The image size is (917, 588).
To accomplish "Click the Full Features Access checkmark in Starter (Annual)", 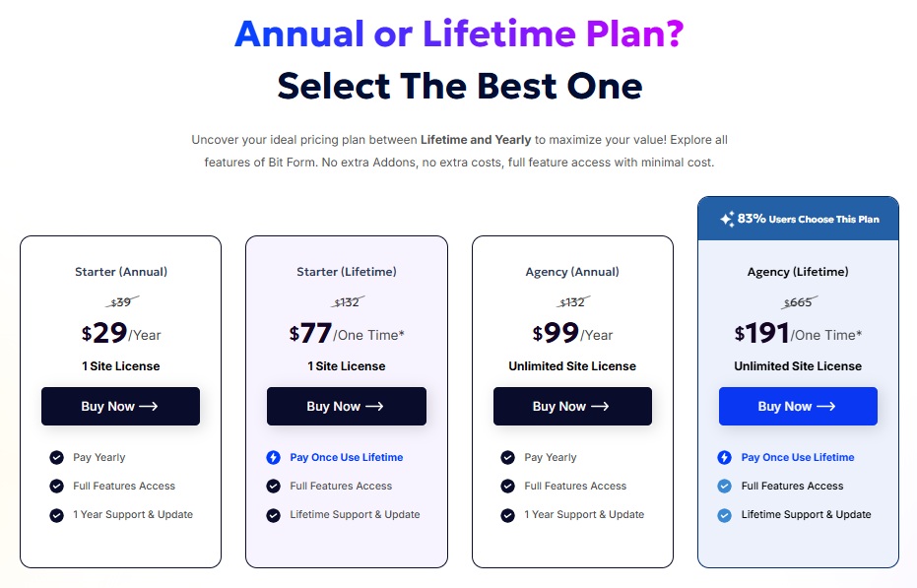I will 57,487.
